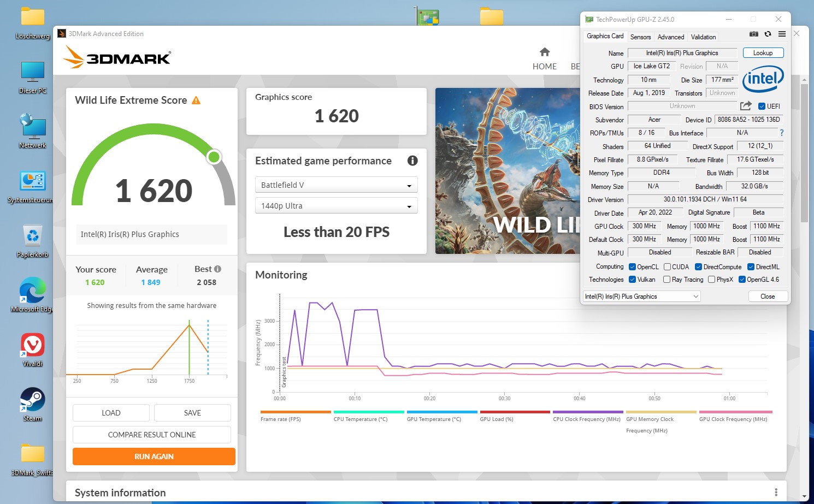The image size is (814, 504).
Task: Click the BIOS export share icon in GPU-Z
Action: 746,106
